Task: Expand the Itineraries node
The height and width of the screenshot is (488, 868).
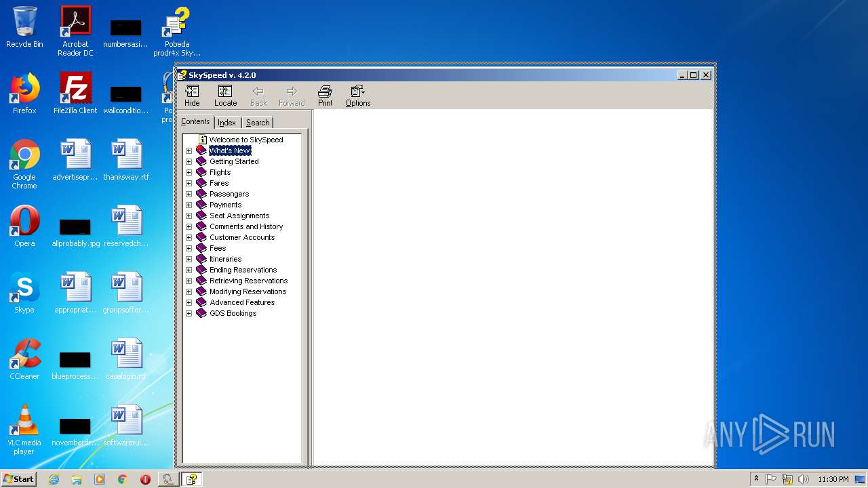Action: (189, 259)
